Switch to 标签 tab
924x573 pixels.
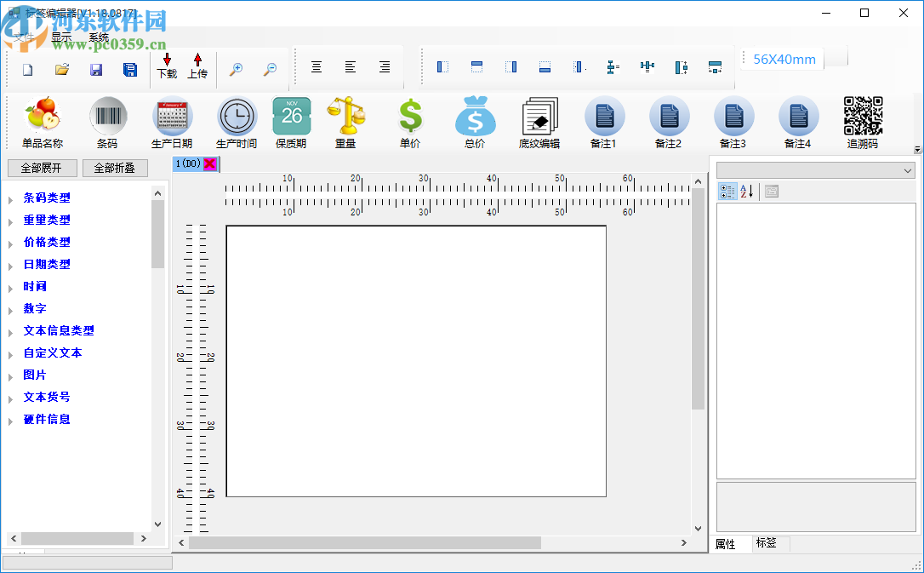coord(766,543)
